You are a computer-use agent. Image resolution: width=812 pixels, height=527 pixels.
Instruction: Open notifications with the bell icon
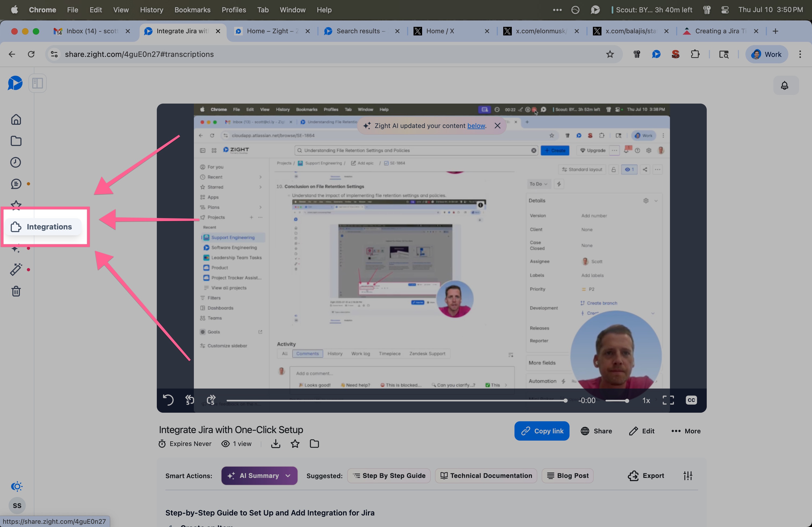pyautogui.click(x=784, y=85)
